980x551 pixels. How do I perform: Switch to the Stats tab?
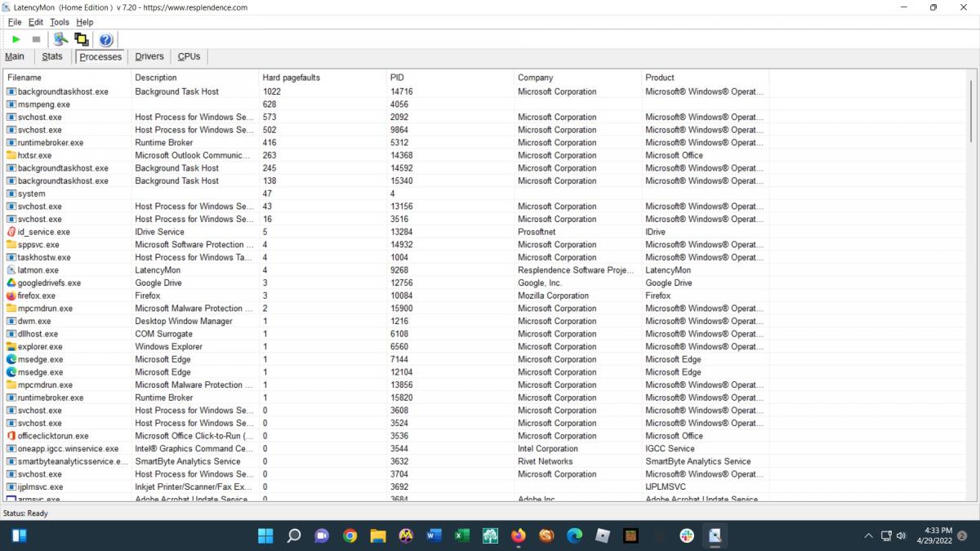(52, 57)
